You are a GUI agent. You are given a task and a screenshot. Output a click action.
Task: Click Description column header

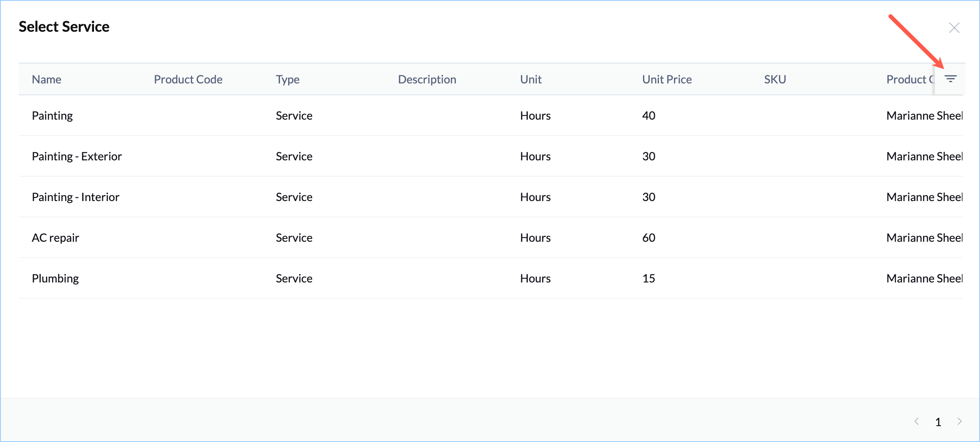coord(427,79)
